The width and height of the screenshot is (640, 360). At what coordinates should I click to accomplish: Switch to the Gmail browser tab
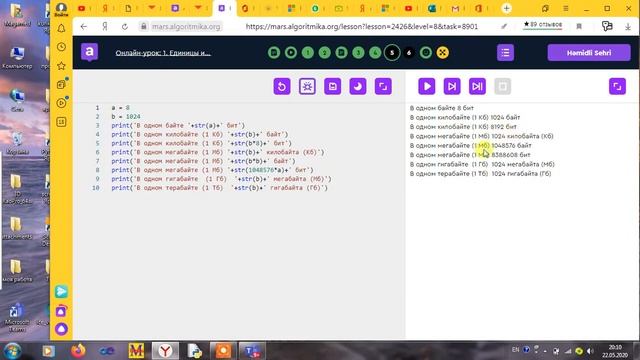(x=456, y=9)
